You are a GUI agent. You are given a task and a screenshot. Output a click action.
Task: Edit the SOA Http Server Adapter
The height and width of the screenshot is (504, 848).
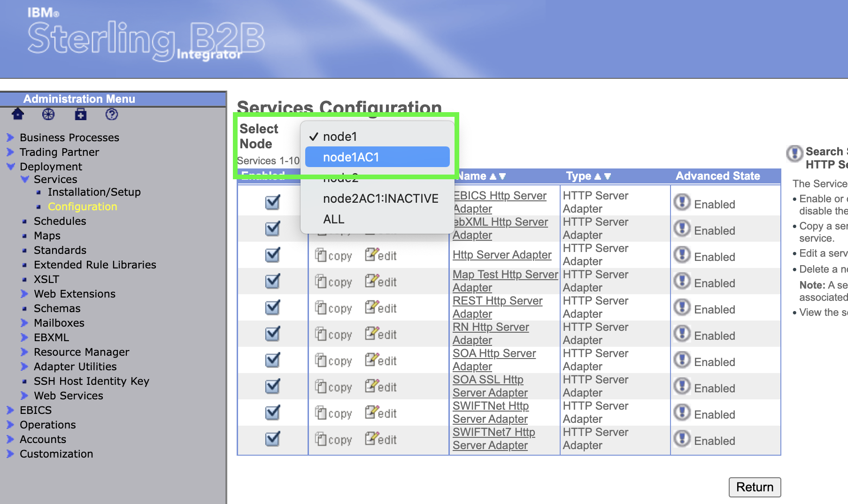click(381, 360)
